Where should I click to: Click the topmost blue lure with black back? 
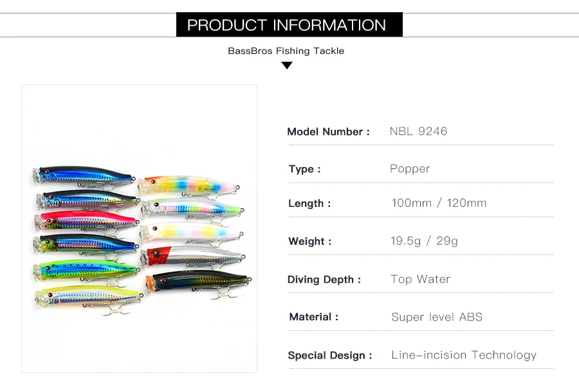pyautogui.click(x=84, y=175)
